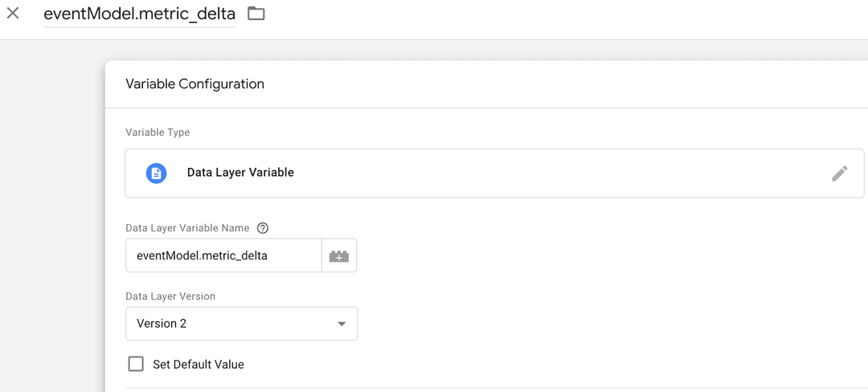Click the pencil icon to edit variable type
868x392 pixels.
pos(839,174)
